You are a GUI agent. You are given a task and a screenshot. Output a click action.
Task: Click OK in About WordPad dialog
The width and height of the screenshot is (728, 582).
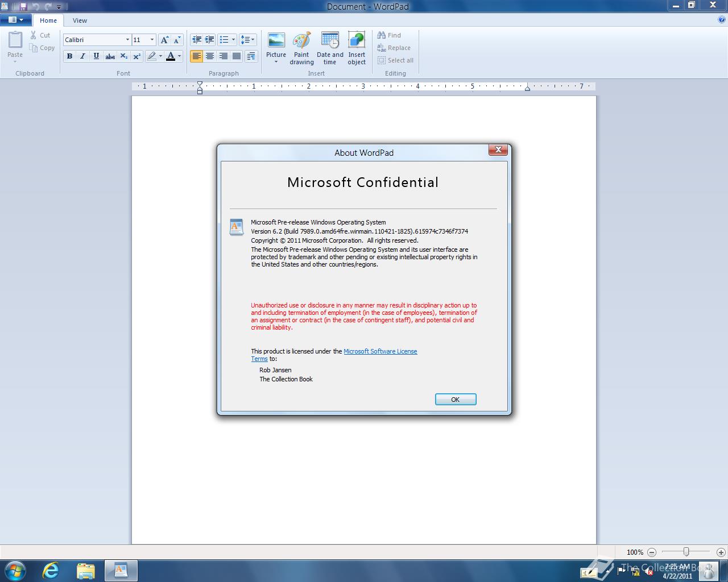click(x=456, y=400)
